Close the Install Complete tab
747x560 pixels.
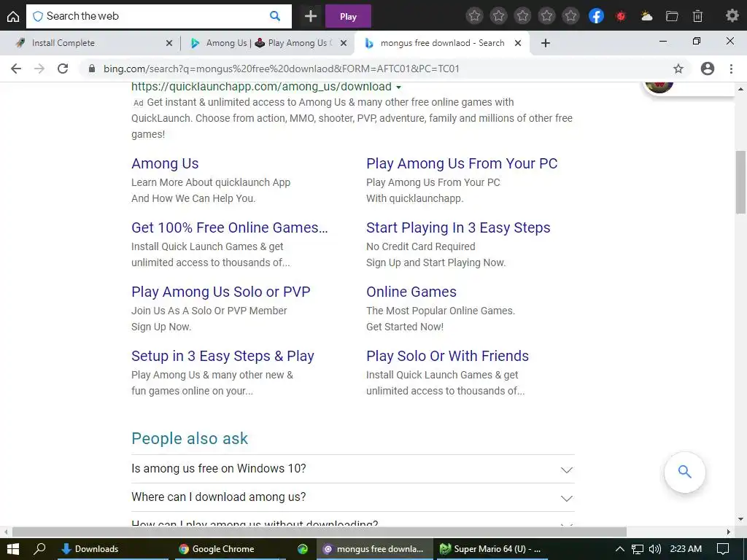pyautogui.click(x=169, y=43)
